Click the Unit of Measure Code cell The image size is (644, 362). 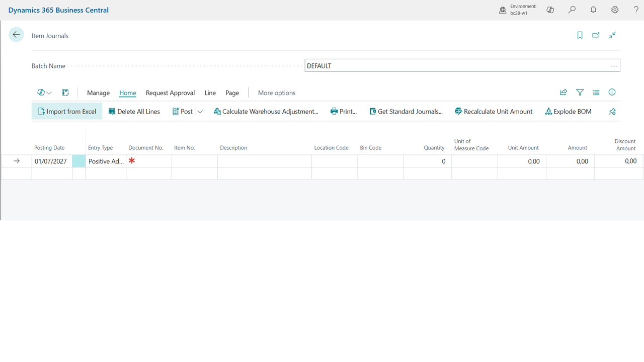[x=474, y=161]
